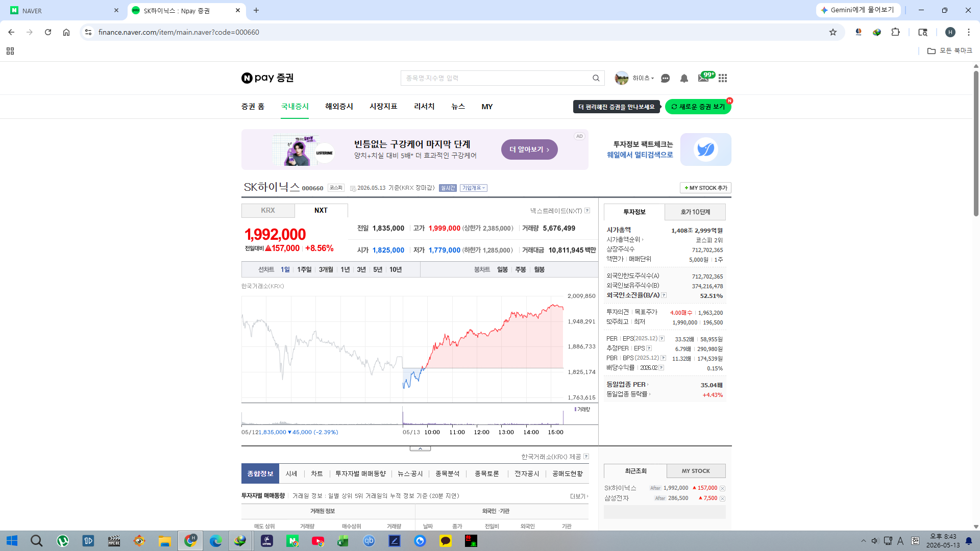
Task: Open the Naver services grid icon
Action: pos(723,78)
